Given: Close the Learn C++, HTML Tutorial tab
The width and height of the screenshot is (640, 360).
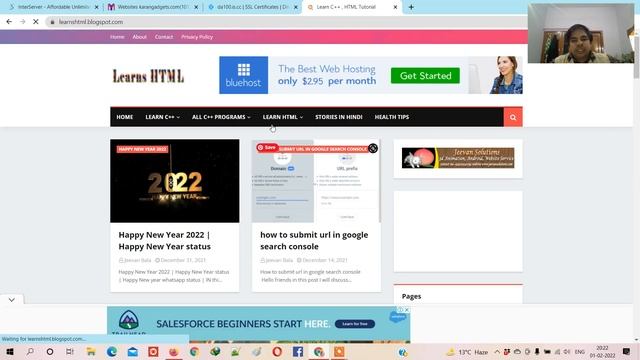Looking at the screenshot, I should tap(395, 7).
